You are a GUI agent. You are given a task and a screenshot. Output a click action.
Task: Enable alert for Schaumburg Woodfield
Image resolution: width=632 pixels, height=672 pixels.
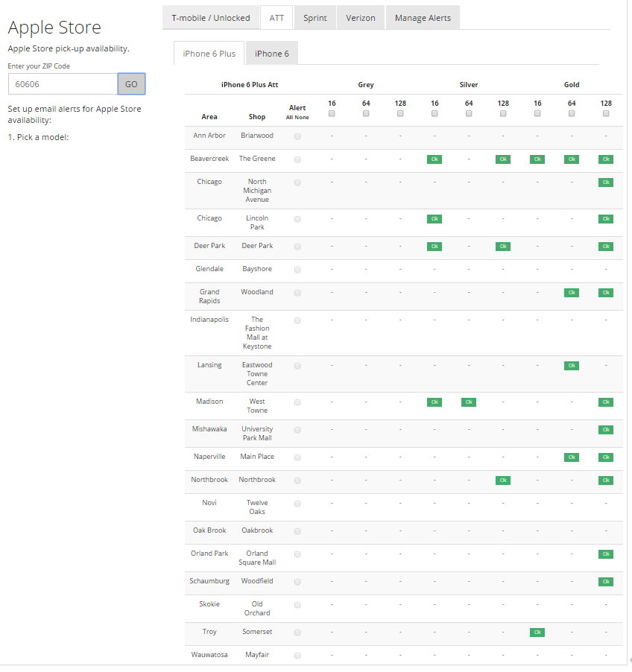[x=297, y=582]
